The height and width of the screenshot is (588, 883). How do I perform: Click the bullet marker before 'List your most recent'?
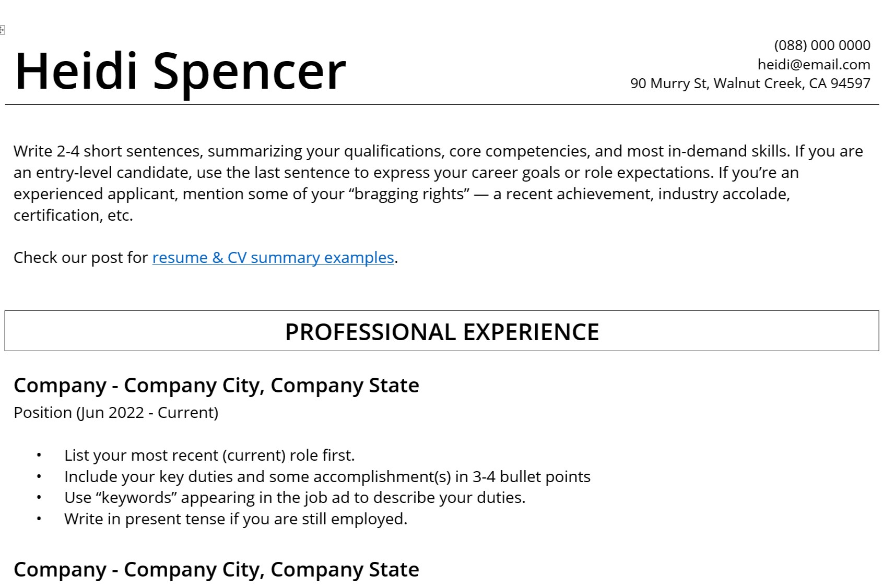[x=39, y=455]
